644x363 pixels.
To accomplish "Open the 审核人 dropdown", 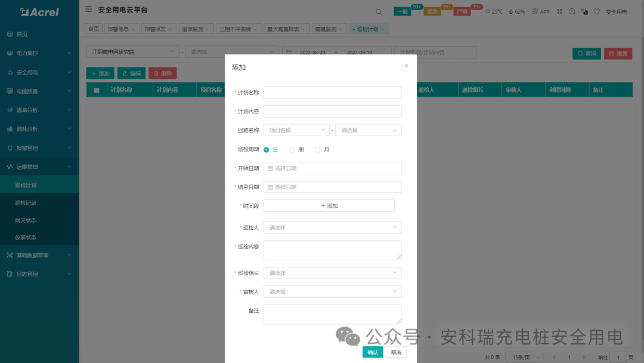I will (x=332, y=292).
